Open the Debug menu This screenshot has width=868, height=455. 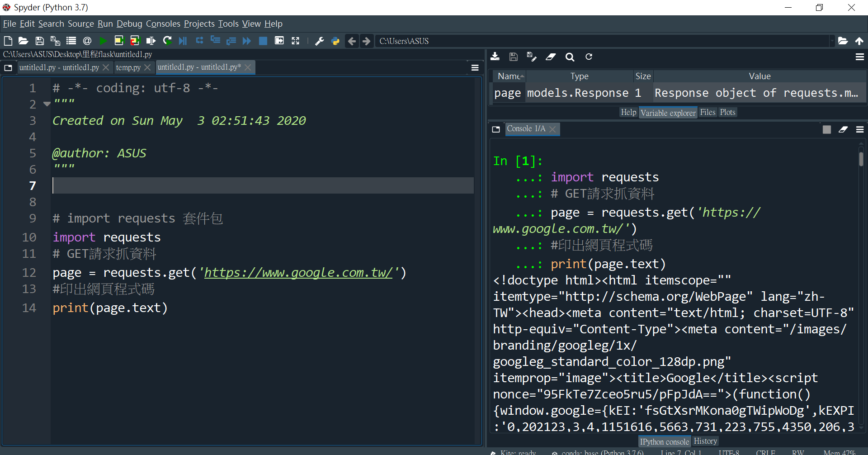pos(129,24)
